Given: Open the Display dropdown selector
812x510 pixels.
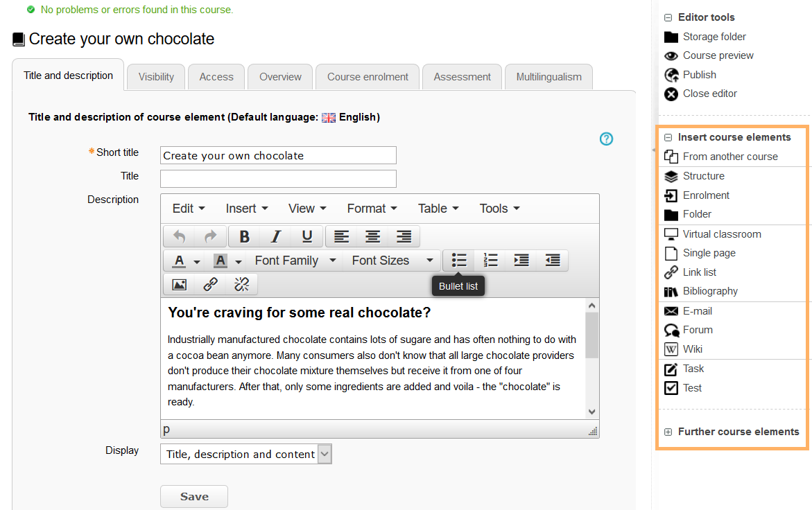Looking at the screenshot, I should (246, 455).
